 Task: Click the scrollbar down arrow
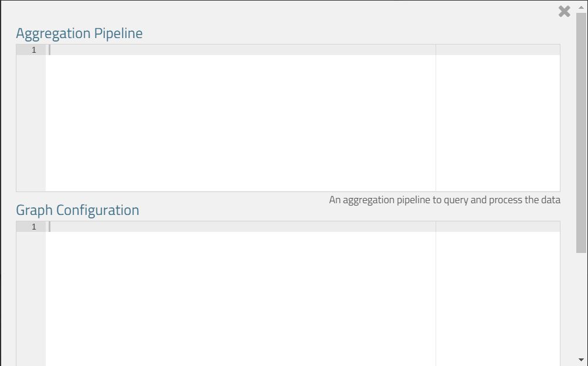point(582,360)
